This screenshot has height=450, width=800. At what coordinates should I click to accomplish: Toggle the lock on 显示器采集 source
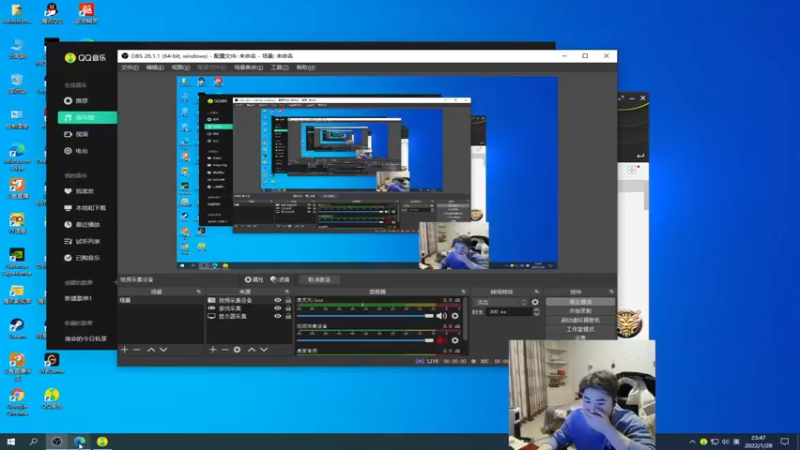coord(288,316)
